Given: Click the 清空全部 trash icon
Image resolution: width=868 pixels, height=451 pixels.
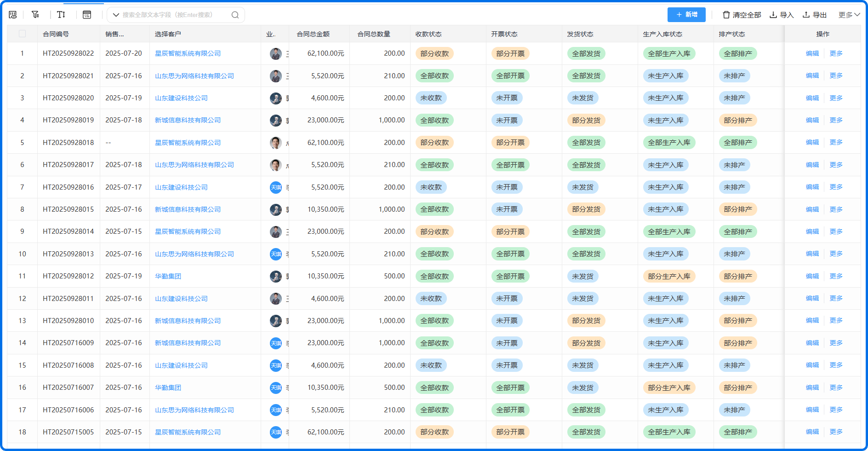Looking at the screenshot, I should 726,15.
